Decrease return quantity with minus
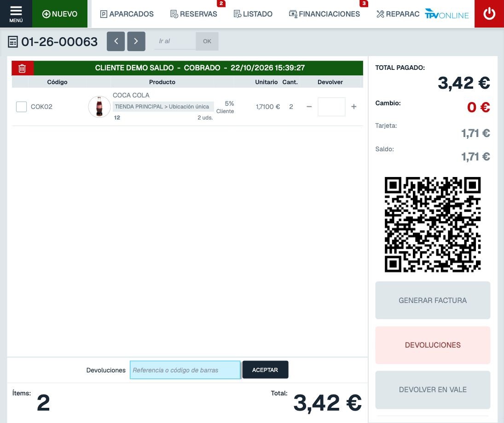The image size is (504, 423). [309, 106]
